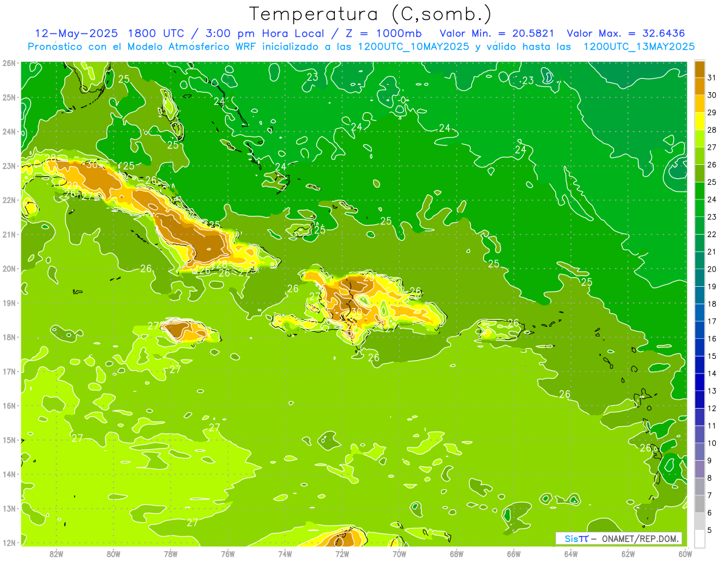Click the dark blue swatch between 13 and 14
The height and width of the screenshot is (562, 728).
tap(699, 382)
